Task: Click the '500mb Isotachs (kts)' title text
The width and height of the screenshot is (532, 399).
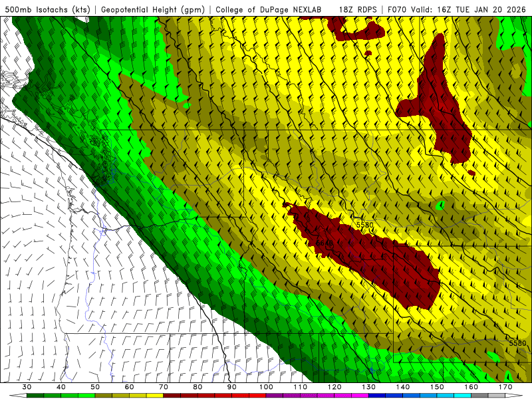Action: pyautogui.click(x=48, y=9)
